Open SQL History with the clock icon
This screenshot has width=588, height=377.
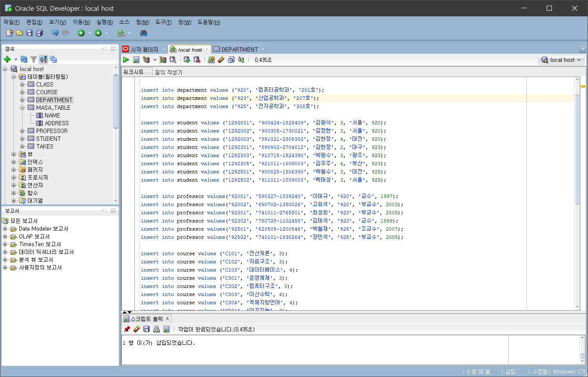click(x=231, y=59)
